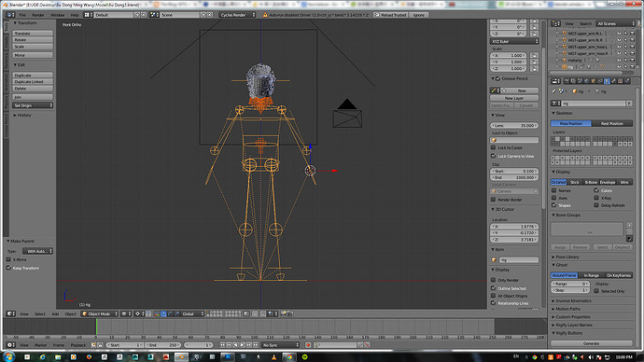Open the All Scenes outliner dropdown

tap(616, 24)
